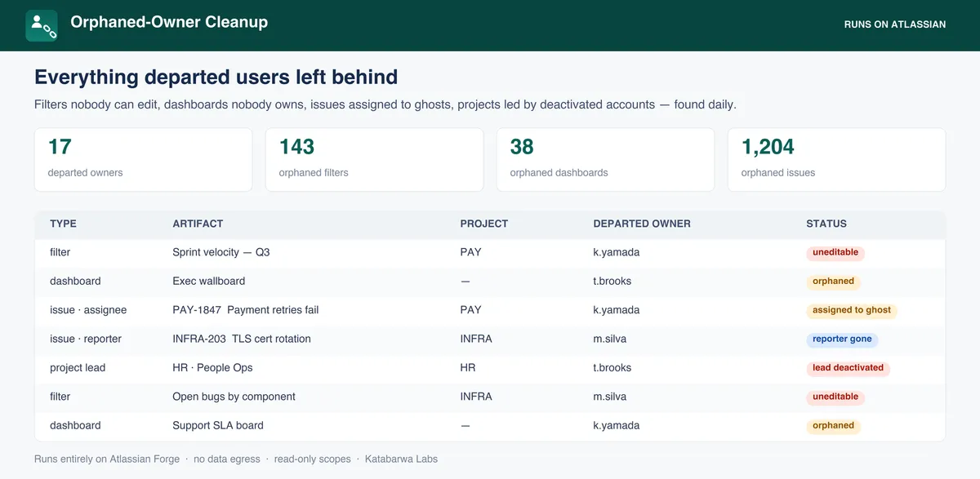980x479 pixels.
Task: Click the issue · reporter type cell
Action: pyautogui.click(x=86, y=339)
